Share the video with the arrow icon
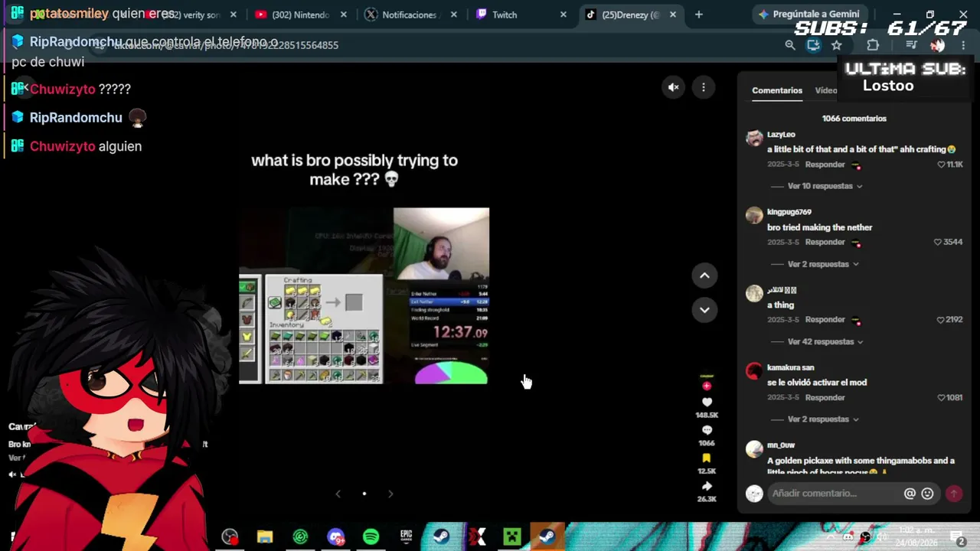The height and width of the screenshot is (551, 980). tap(707, 486)
